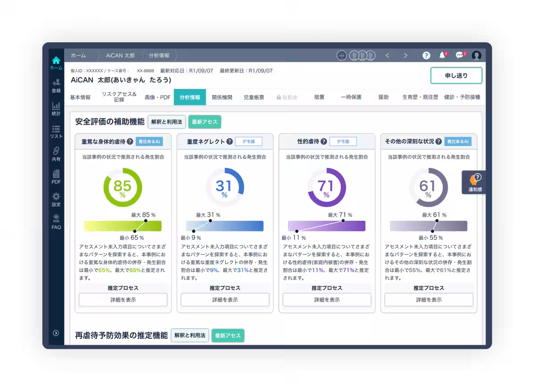The height and width of the screenshot is (392, 535).
Task: Open the リスト list icon
Action: pos(56,129)
